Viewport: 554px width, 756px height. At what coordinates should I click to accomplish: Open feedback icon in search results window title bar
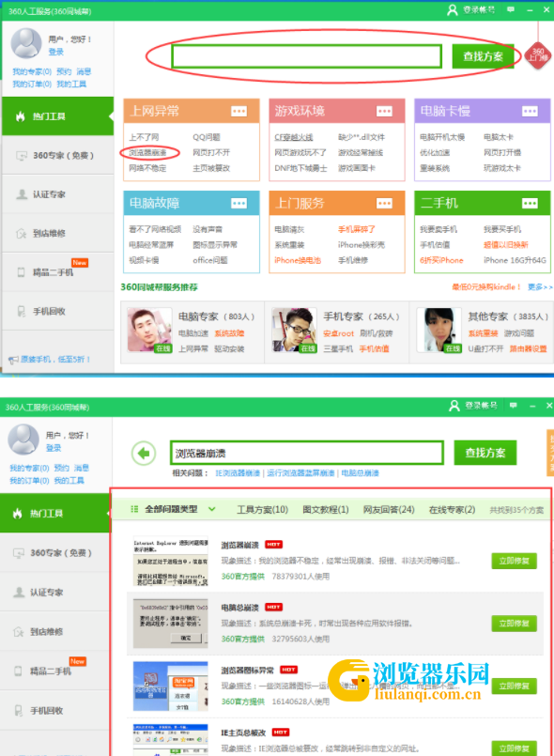(x=513, y=406)
